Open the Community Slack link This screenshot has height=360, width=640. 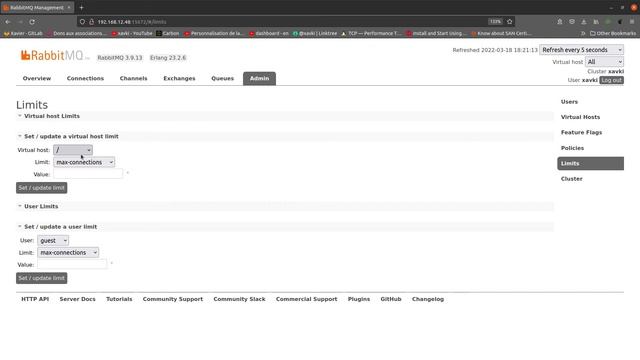tap(239, 299)
